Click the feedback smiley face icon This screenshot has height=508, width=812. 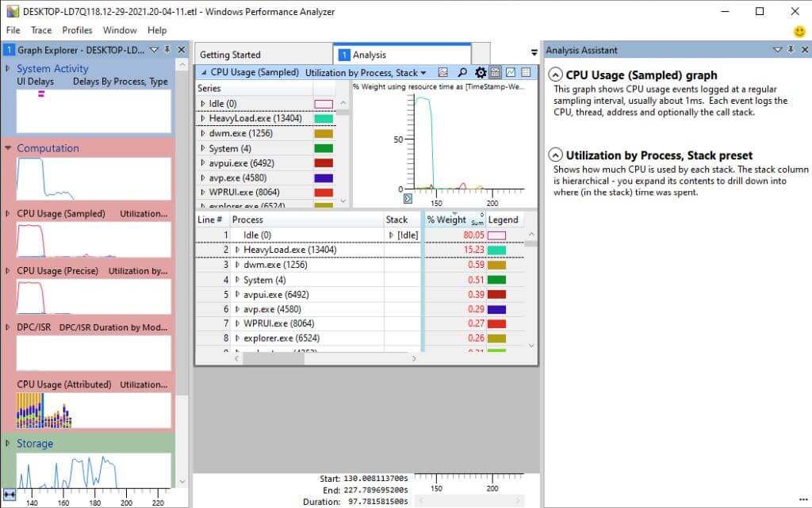(799, 31)
